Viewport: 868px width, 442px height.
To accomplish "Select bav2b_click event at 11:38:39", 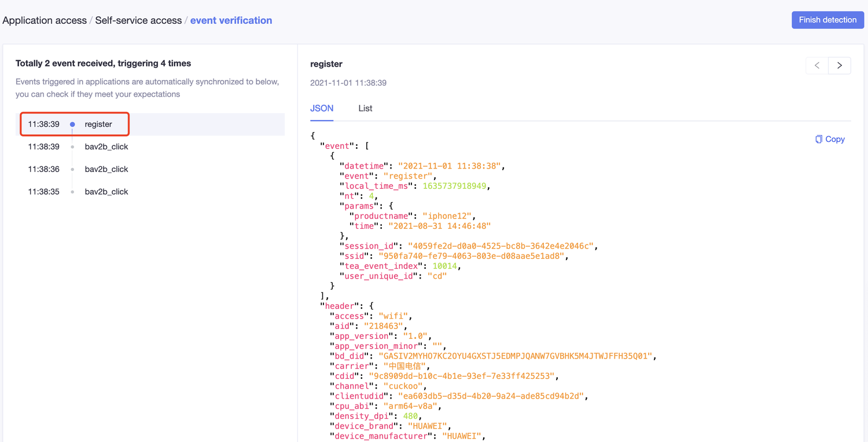I will pos(150,147).
